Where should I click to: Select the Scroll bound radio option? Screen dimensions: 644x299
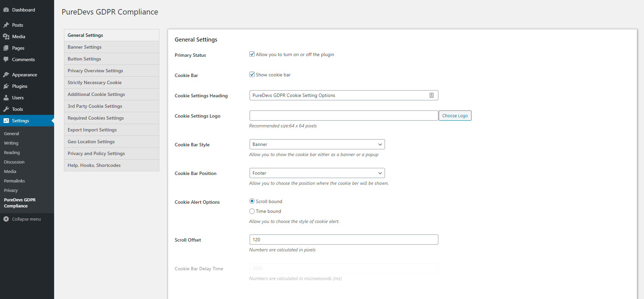(x=252, y=201)
